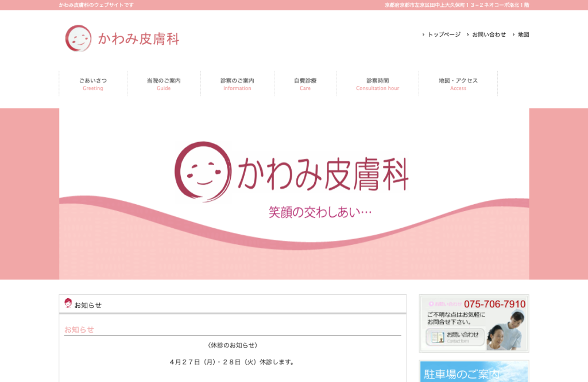
Task: Click the arrow icon before 地図
Action: [514, 34]
